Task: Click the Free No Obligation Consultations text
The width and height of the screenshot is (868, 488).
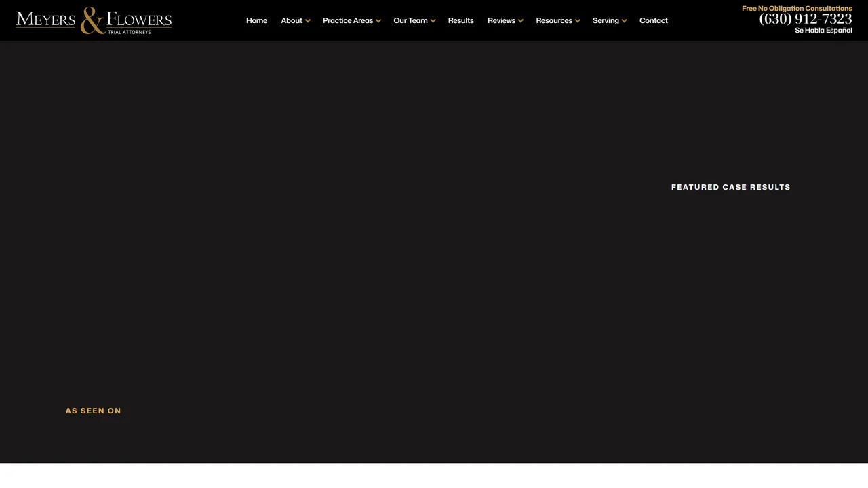Action: (797, 8)
